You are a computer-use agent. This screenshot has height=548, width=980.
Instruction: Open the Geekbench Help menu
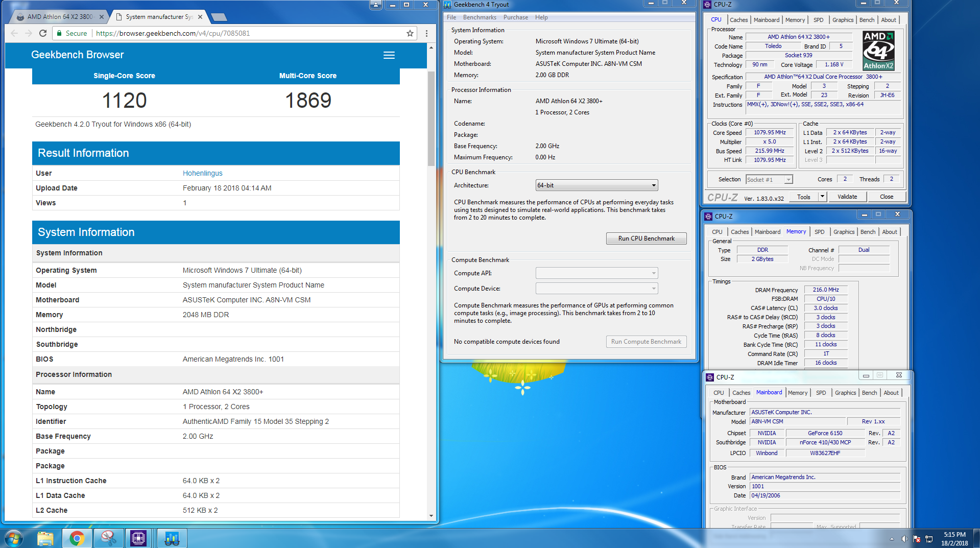point(541,17)
